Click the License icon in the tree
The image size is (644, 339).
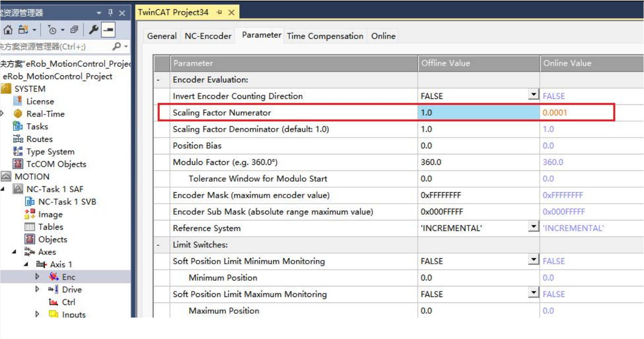pos(18,101)
